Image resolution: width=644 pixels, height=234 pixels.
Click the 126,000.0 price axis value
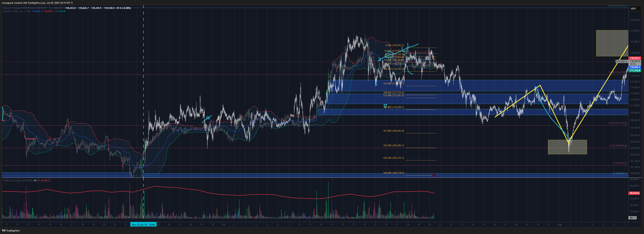(x=635, y=20)
